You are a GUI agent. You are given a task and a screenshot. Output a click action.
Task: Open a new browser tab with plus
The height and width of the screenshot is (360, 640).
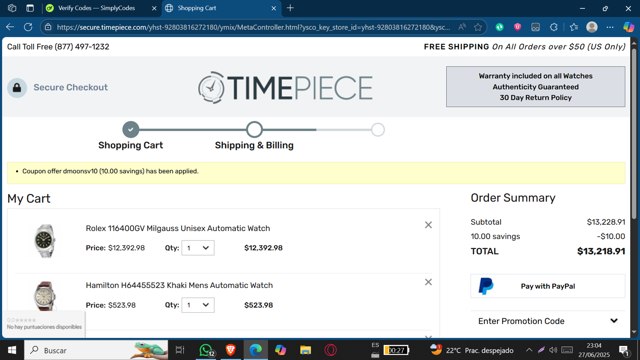(290, 8)
